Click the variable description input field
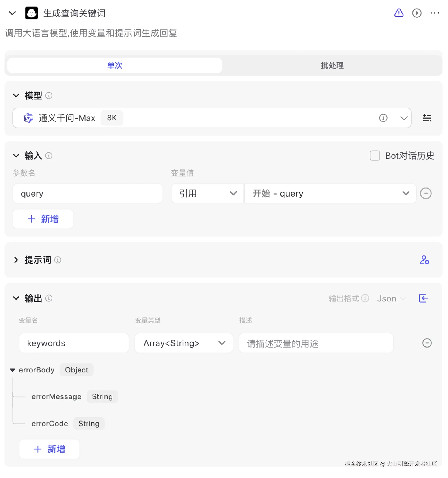The width and height of the screenshot is (448, 478). [316, 343]
